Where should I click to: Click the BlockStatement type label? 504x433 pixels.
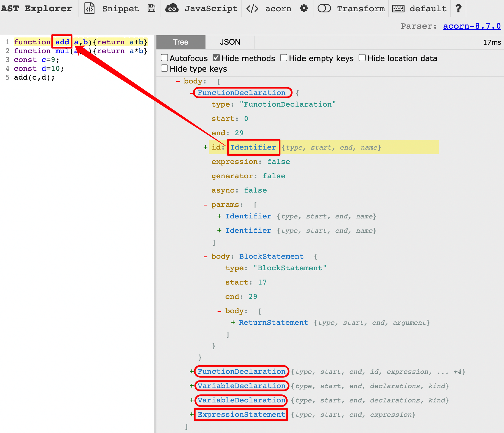[271, 256]
